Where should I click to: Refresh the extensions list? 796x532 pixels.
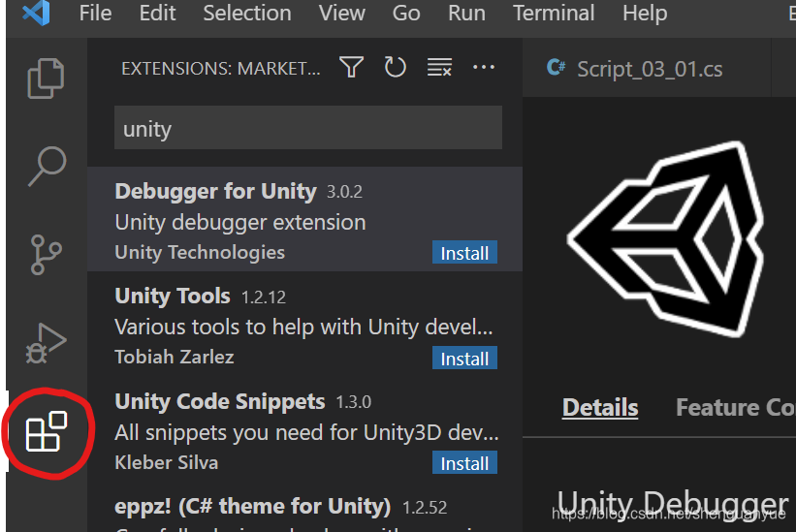(395, 67)
